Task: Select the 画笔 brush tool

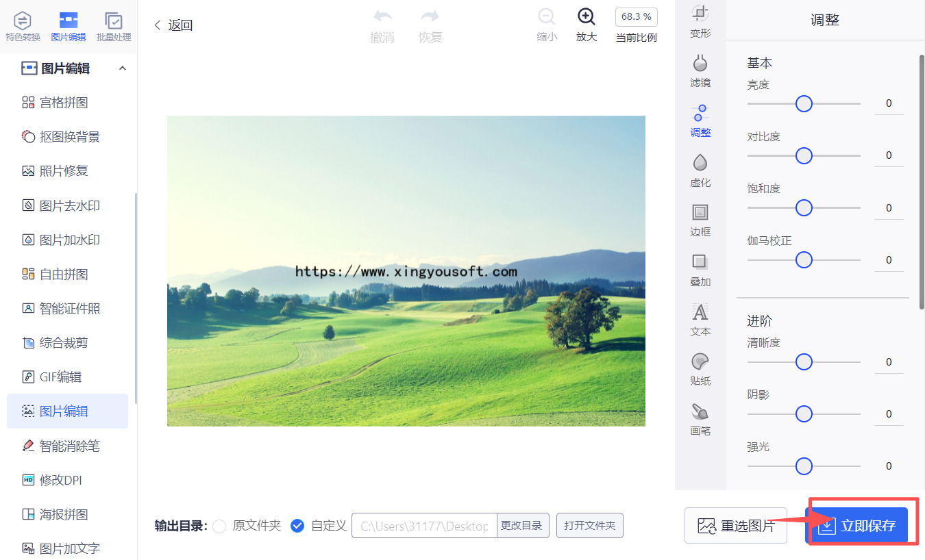Action: pyautogui.click(x=700, y=419)
